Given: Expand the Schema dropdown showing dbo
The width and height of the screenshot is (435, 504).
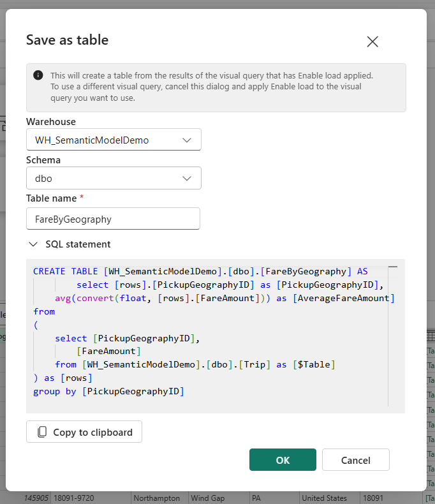Looking at the screenshot, I should (114, 179).
